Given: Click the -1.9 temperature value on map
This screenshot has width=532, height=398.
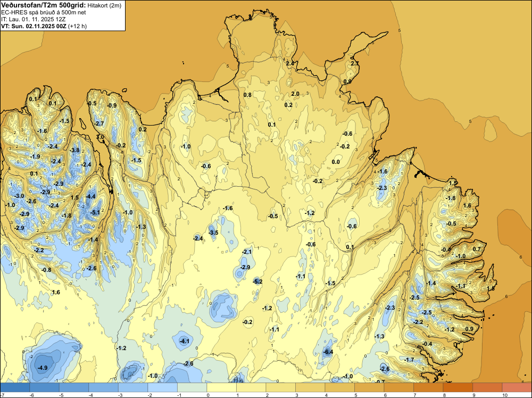Looking at the screenshot, I should click(35, 156).
